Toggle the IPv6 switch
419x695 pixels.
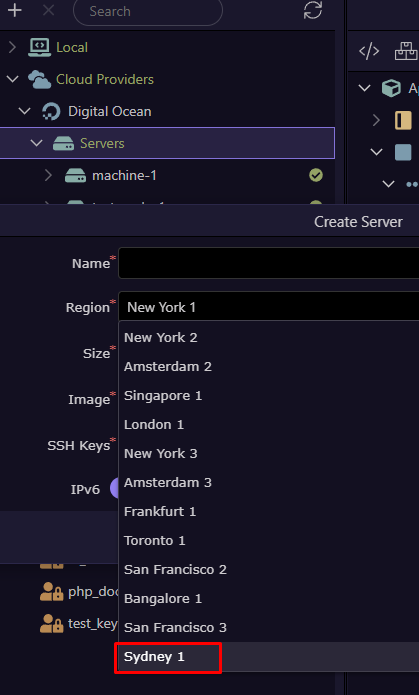tap(114, 488)
